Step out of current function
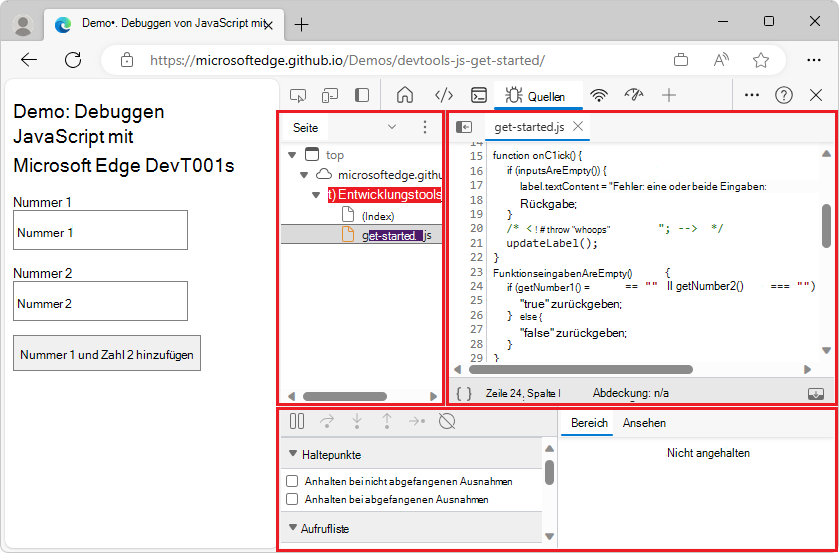The width and height of the screenshot is (839, 553). 387,421
